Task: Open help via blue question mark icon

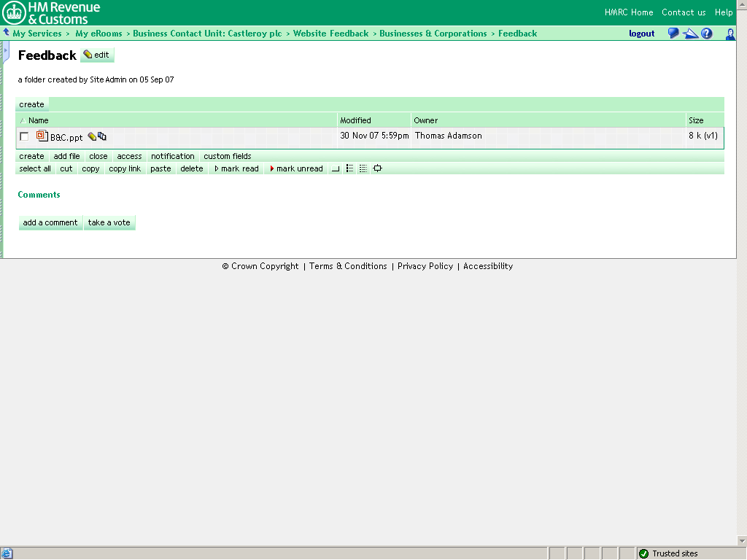Action: (706, 34)
